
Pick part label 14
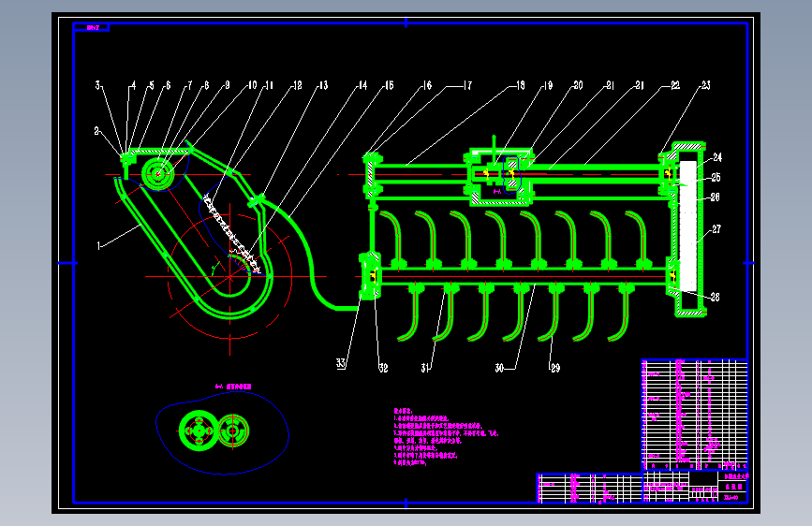click(363, 85)
